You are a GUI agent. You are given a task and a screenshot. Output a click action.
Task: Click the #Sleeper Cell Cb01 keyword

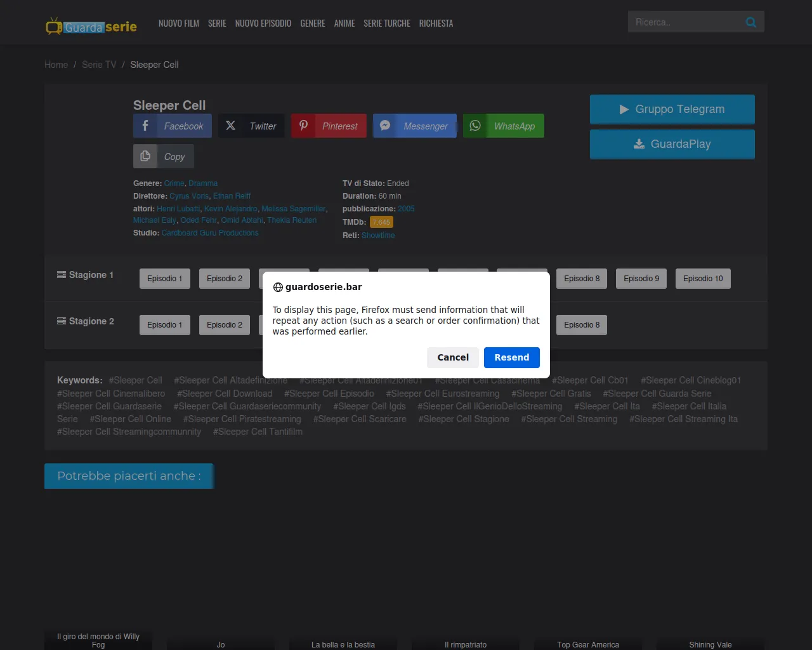click(590, 380)
